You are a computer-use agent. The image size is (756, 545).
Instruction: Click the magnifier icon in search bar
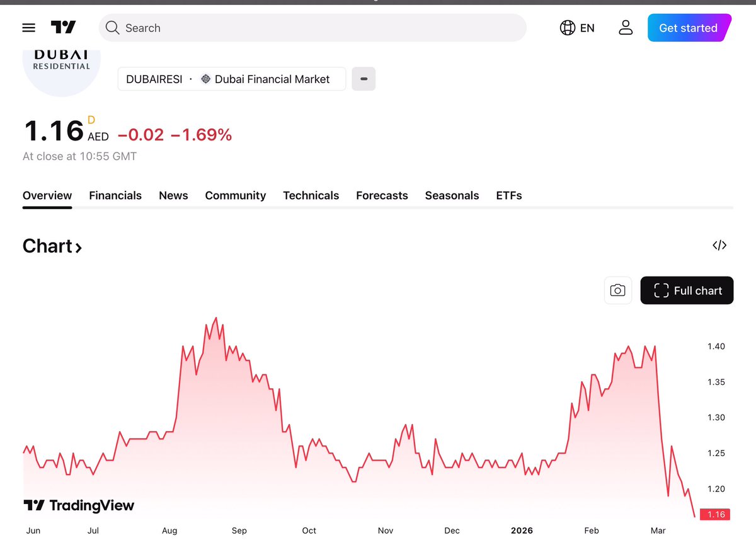112,28
